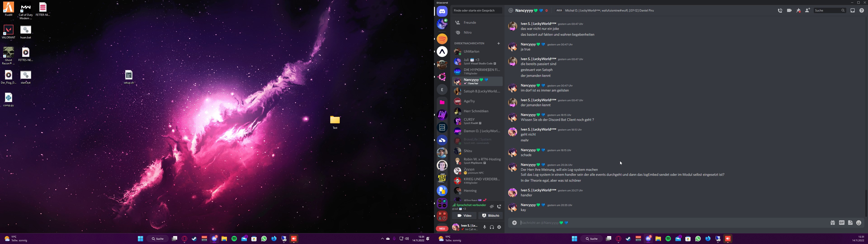Disconnect from the voice call
This screenshot has width=868, height=244.
tap(499, 206)
